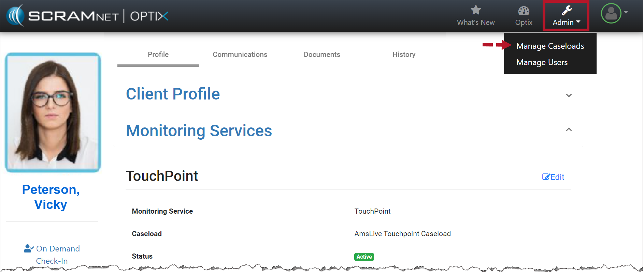Click the TouchPoint Edit pencil icon
This screenshot has height=276, width=644.
[546, 177]
